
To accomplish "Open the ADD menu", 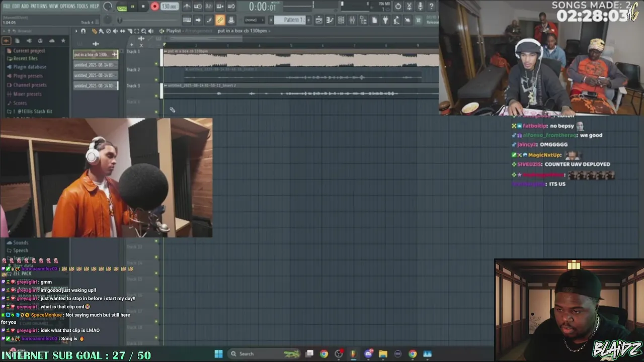I will [25, 7].
